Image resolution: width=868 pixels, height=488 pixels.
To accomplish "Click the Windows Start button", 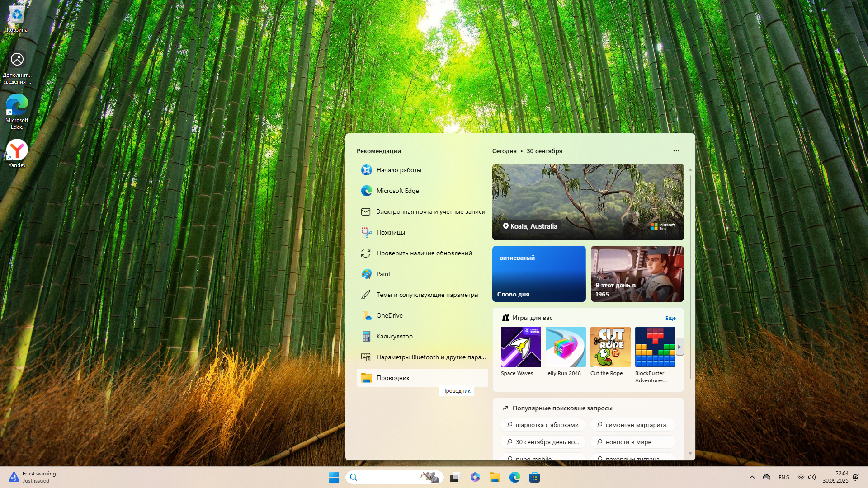I will click(x=334, y=478).
